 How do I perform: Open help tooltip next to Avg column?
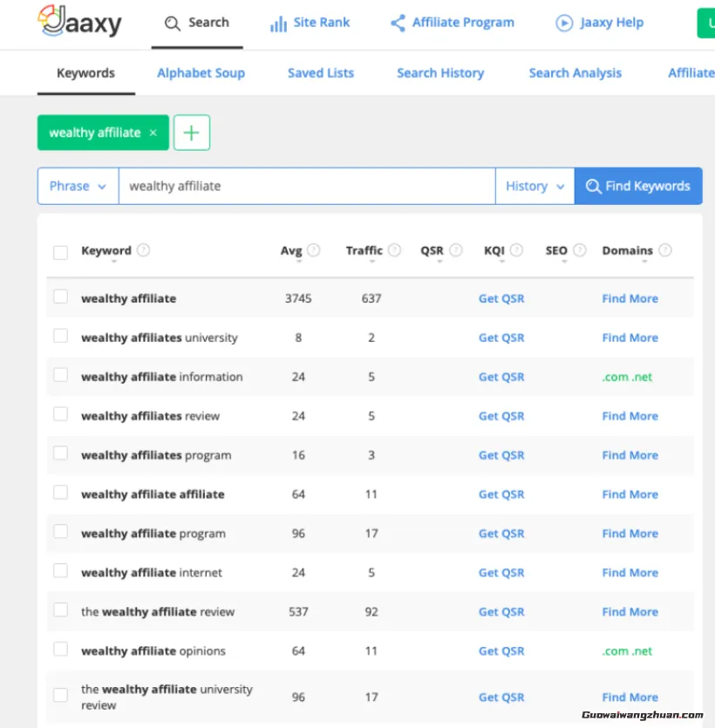coord(314,250)
